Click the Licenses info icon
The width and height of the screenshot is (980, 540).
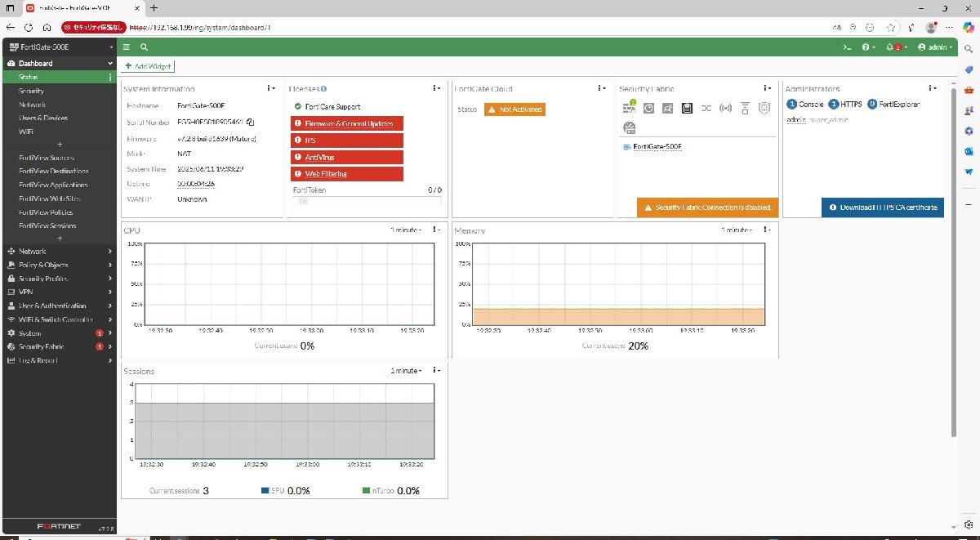click(324, 89)
